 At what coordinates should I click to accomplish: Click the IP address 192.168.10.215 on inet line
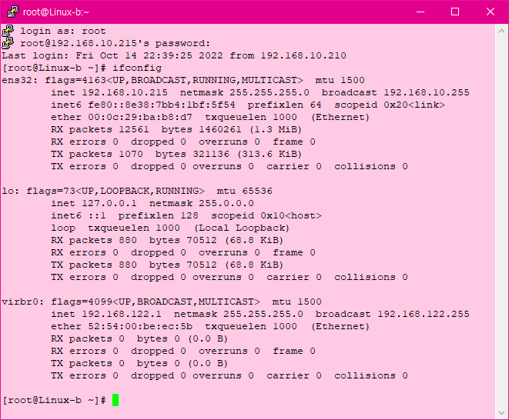point(125,93)
